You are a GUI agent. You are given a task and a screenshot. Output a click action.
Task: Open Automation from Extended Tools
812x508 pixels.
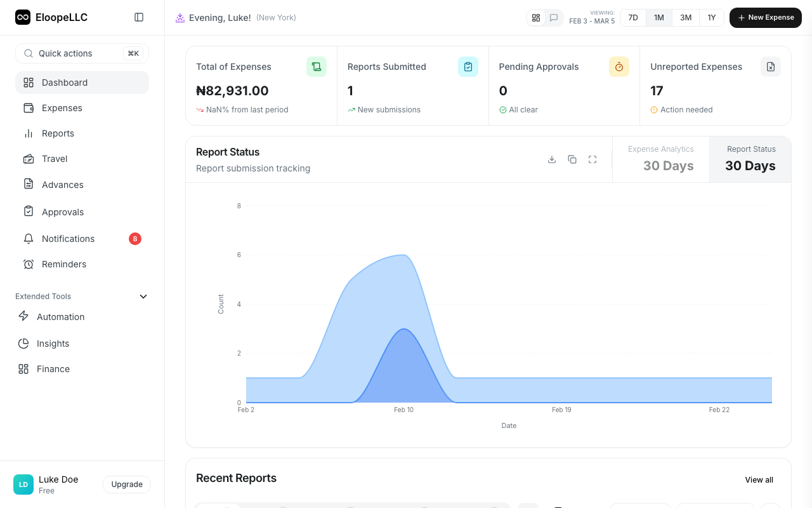pyautogui.click(x=60, y=316)
